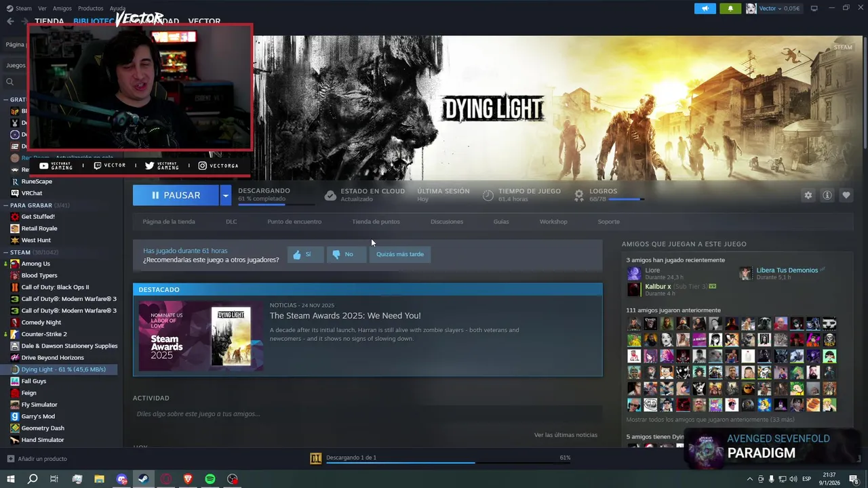
Task: Open the Guías tab
Action: coord(501,222)
